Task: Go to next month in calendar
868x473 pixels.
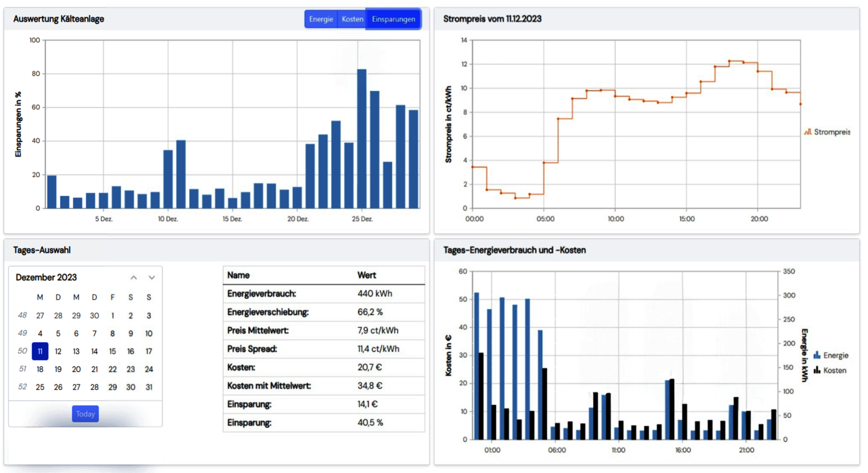Action: point(152,278)
